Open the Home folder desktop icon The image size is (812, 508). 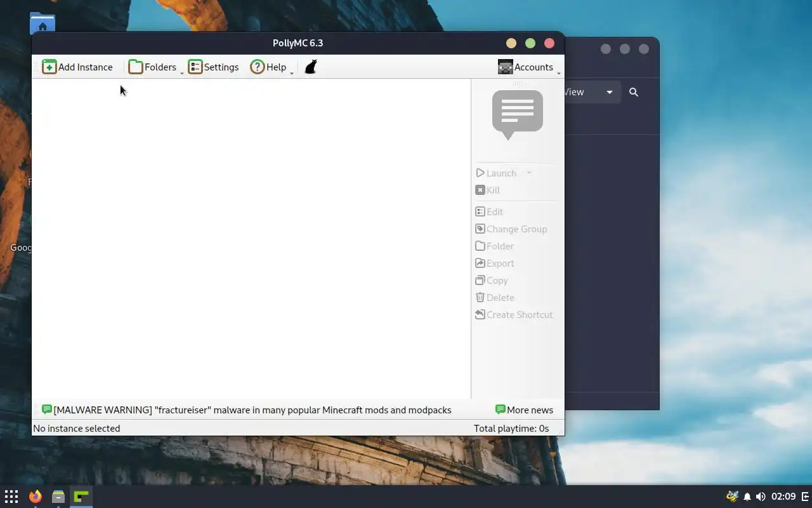point(43,23)
